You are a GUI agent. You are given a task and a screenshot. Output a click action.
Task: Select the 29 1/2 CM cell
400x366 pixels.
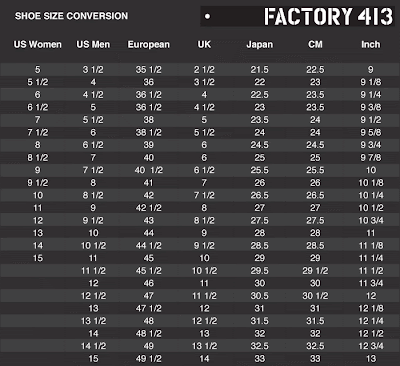315,271
